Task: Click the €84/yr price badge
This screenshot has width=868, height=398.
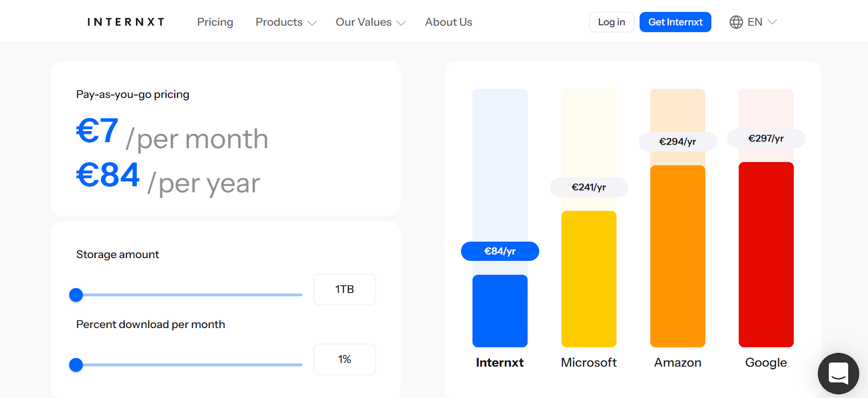Action: click(500, 251)
